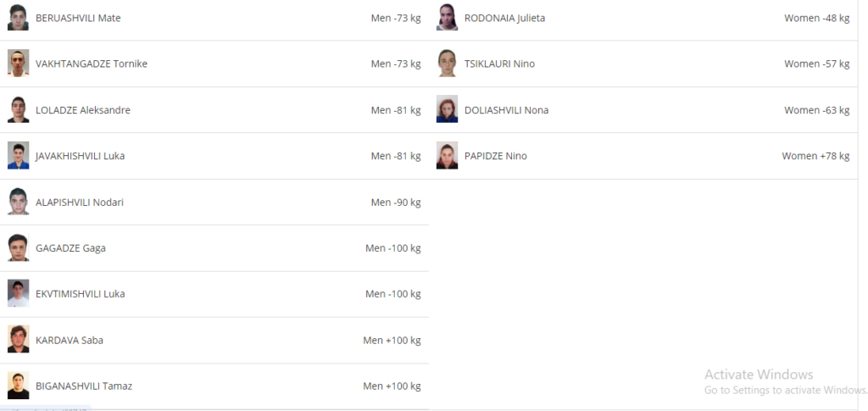Select LOLADZE Aleksandre's avatar image
This screenshot has height=411, width=868.
pyautogui.click(x=19, y=109)
